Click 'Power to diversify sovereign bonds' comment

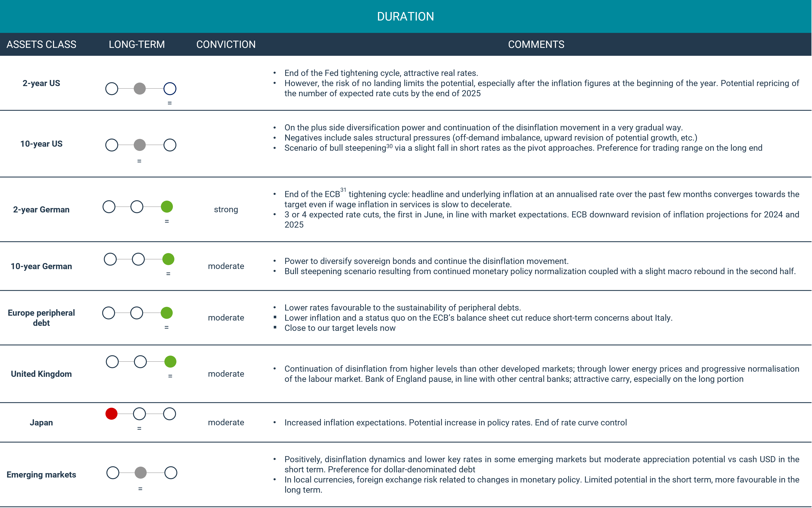(x=426, y=261)
